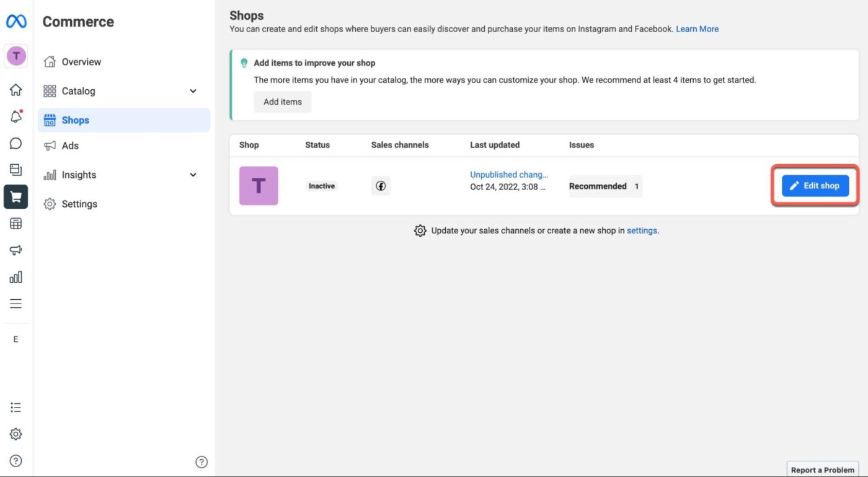Select the Commerce shopping cart icon
The height and width of the screenshot is (477, 868).
click(x=16, y=197)
